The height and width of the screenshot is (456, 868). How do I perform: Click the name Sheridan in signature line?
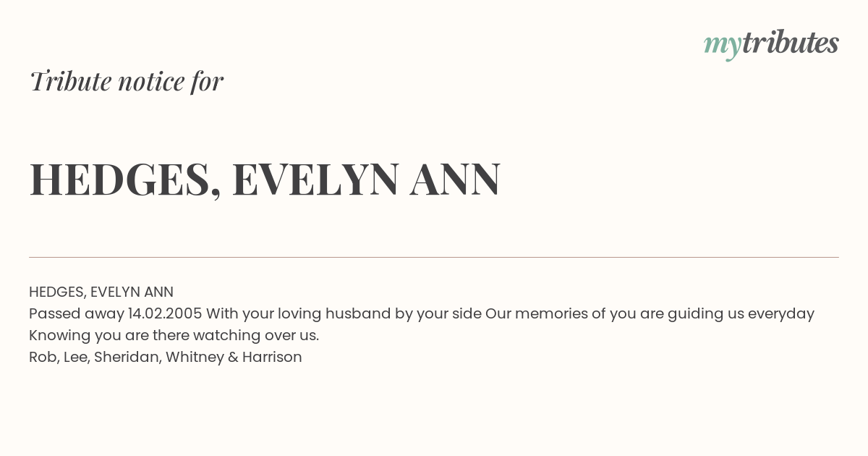click(x=125, y=357)
